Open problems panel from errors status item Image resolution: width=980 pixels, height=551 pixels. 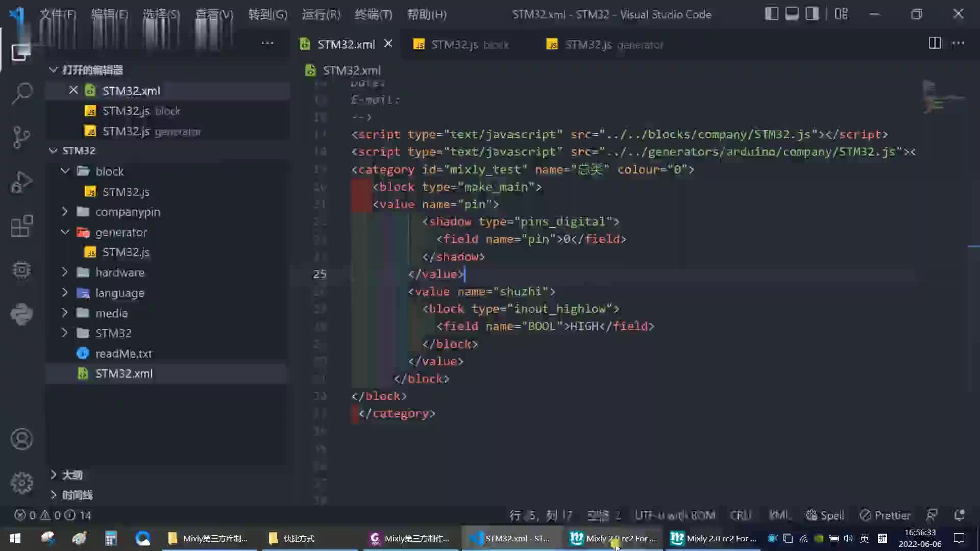pos(52,515)
